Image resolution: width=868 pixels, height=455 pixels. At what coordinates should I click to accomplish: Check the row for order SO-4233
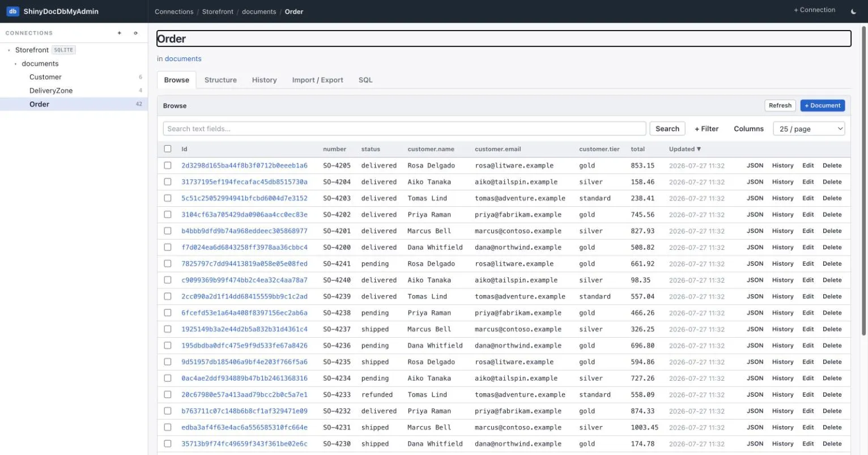168,394
